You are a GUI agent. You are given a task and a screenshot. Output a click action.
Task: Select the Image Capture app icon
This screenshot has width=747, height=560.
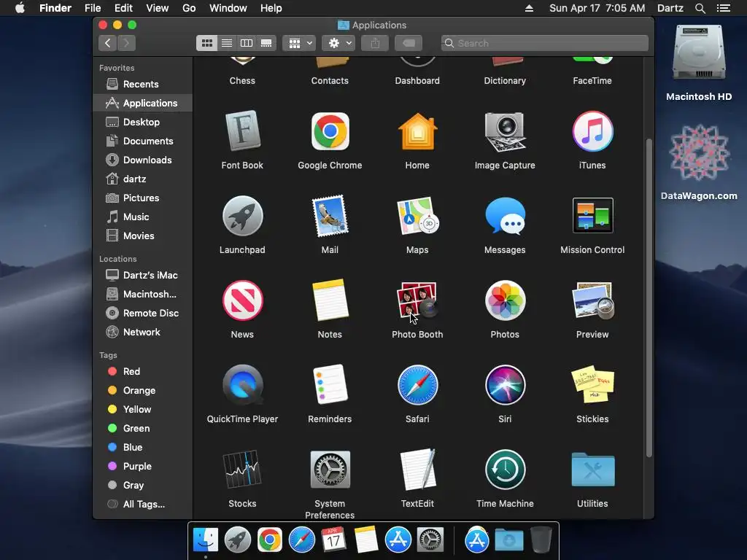(x=505, y=131)
